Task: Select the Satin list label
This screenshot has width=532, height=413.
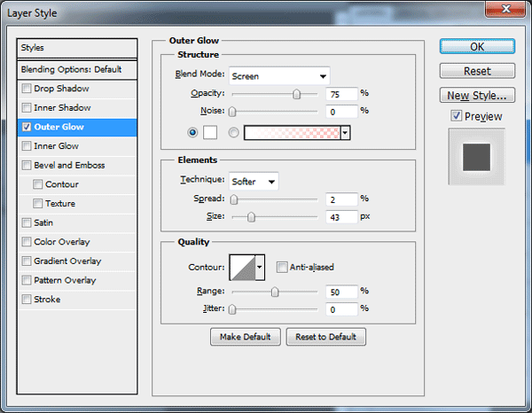Action: tap(43, 222)
